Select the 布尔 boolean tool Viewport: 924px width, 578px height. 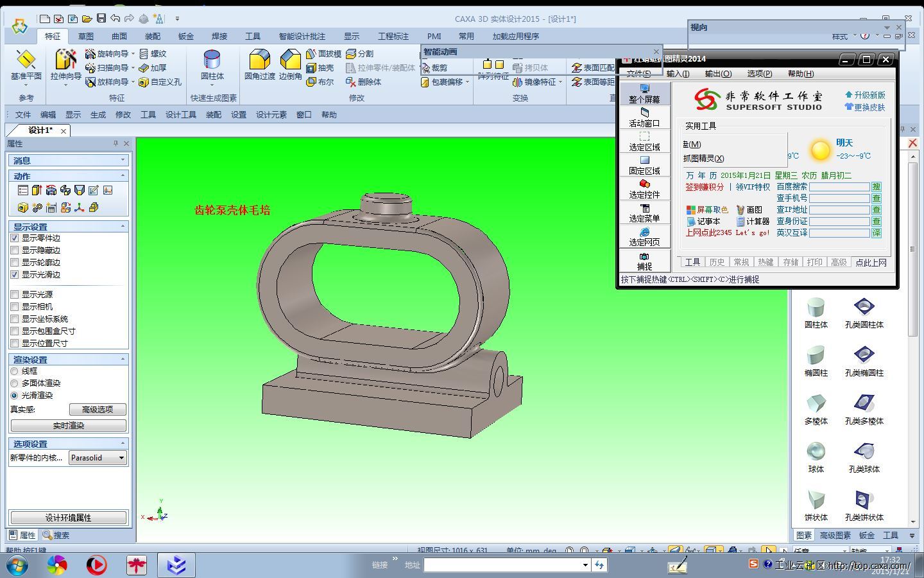coord(320,82)
